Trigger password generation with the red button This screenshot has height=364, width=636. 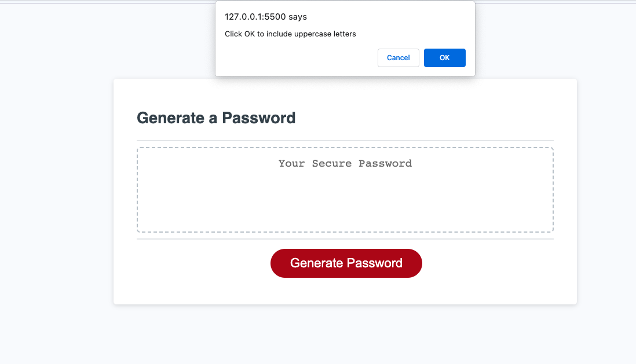(346, 263)
